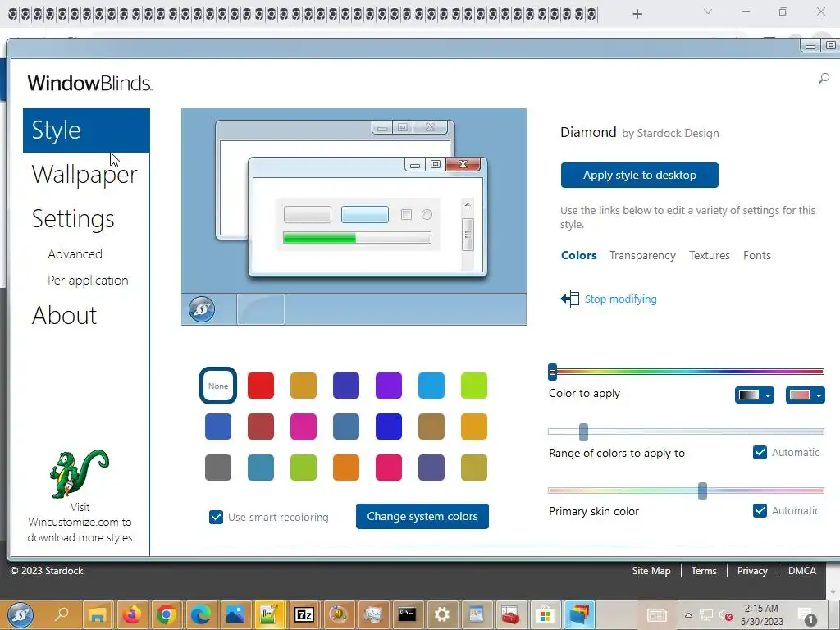Open the Photos app on taskbar
Viewport: 840px width, 630px height.
[235, 615]
